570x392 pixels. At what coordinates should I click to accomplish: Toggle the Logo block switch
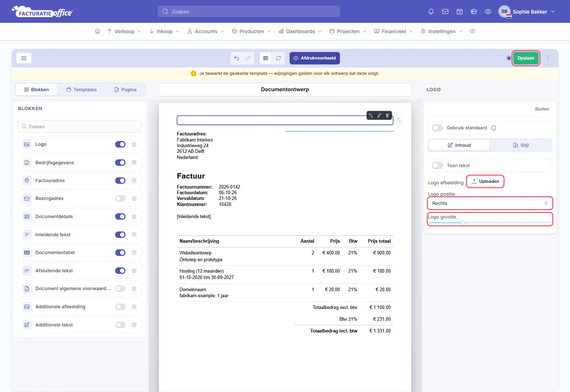(x=120, y=144)
